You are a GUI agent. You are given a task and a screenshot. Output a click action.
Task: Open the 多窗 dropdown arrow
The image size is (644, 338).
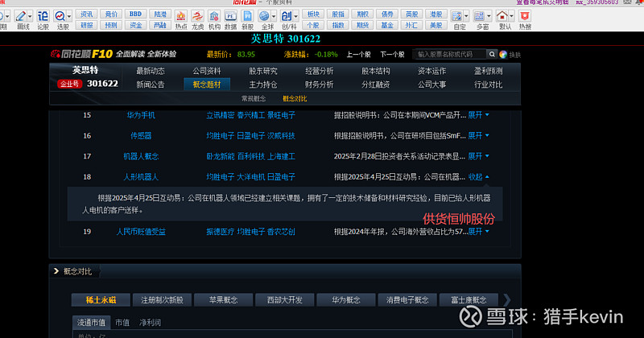(x=489, y=16)
